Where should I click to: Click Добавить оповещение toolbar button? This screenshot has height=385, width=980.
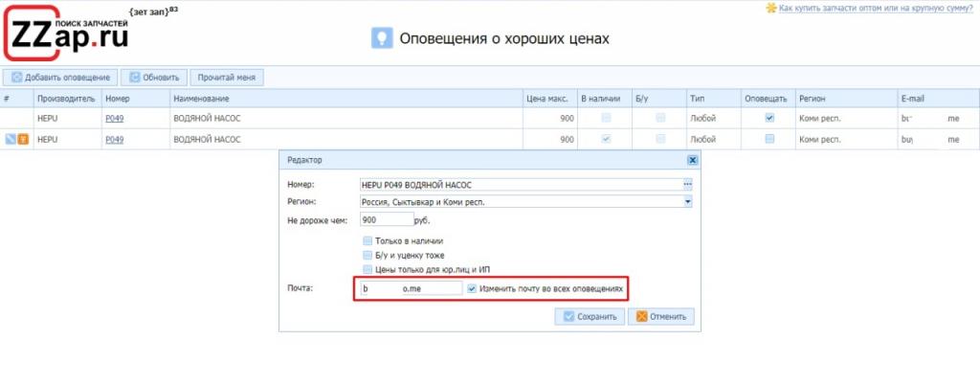[x=60, y=78]
